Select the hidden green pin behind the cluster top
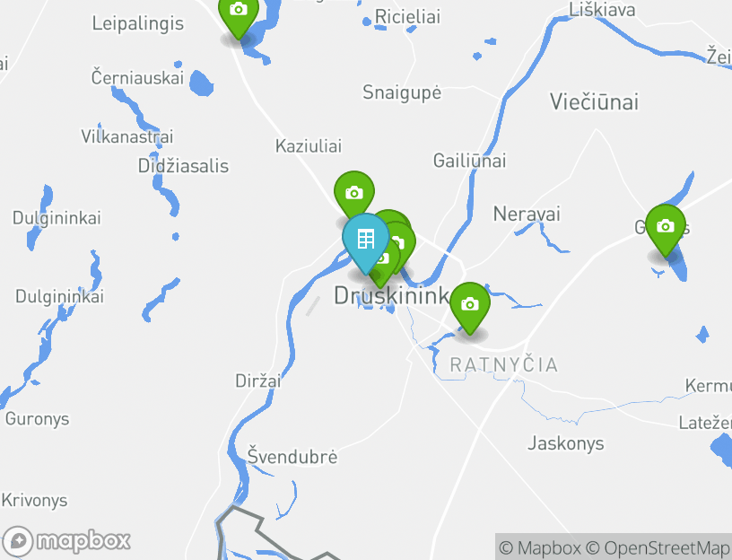 (x=395, y=216)
